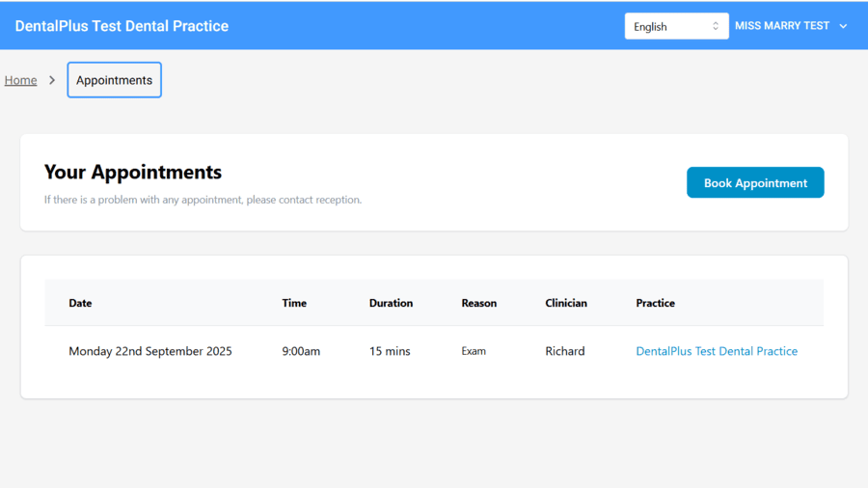Image resolution: width=868 pixels, height=488 pixels.
Task: Click the Date column header
Action: pos(80,303)
